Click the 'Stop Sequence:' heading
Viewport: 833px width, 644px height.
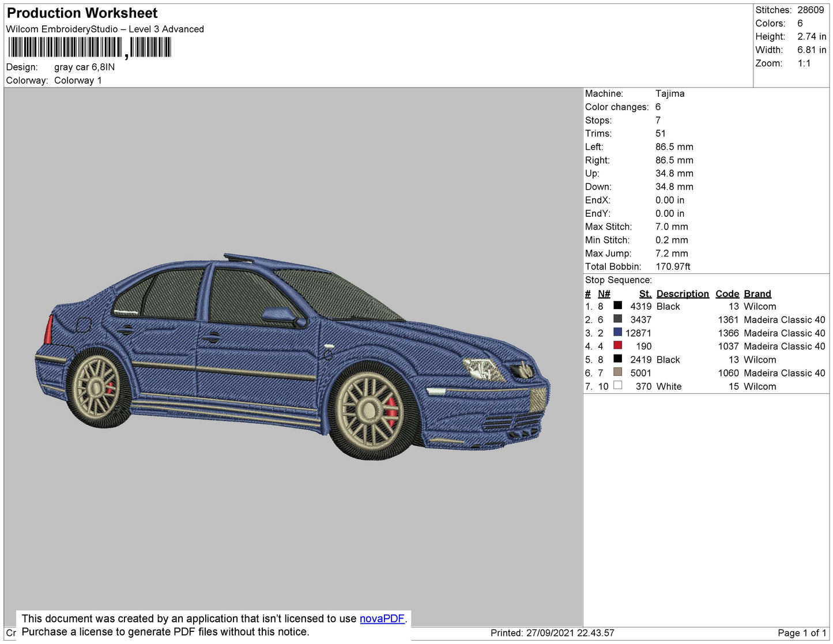pos(619,280)
